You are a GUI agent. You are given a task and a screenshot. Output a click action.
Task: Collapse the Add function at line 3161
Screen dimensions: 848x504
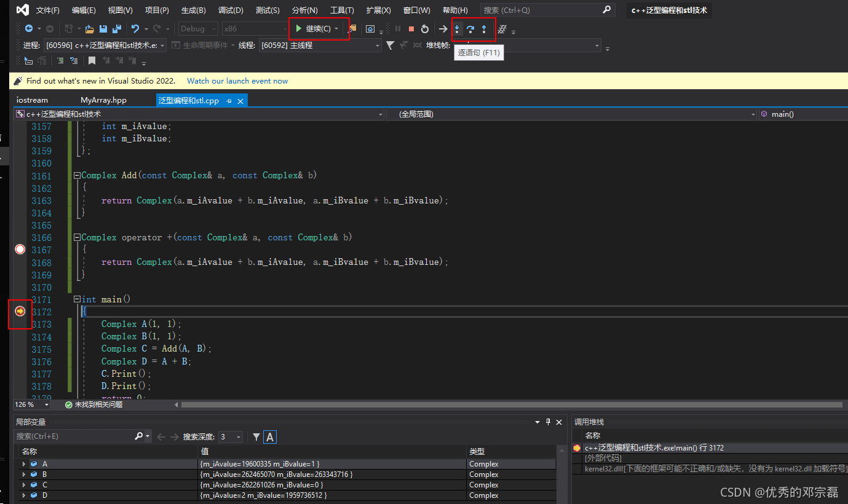click(x=77, y=176)
